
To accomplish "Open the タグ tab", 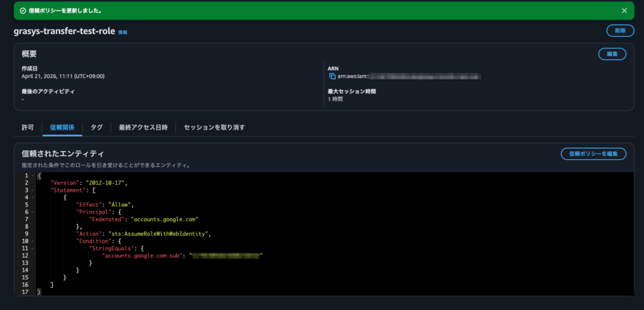I will [97, 127].
